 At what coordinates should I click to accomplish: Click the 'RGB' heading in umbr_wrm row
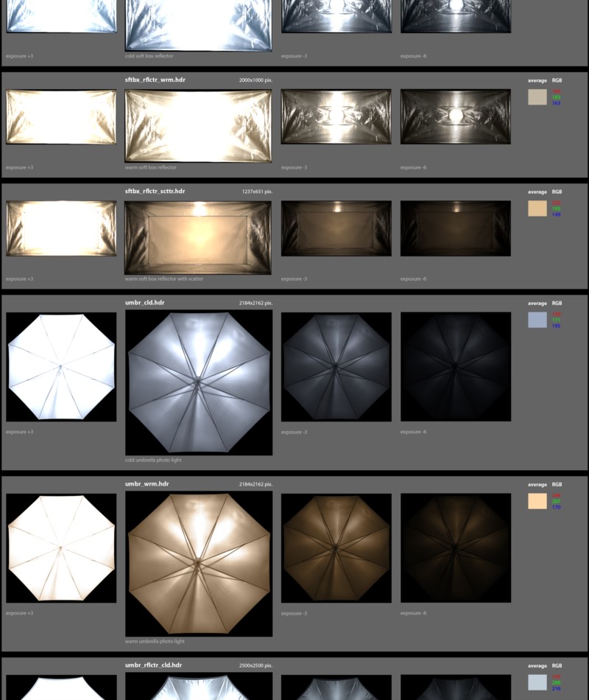[x=557, y=485]
